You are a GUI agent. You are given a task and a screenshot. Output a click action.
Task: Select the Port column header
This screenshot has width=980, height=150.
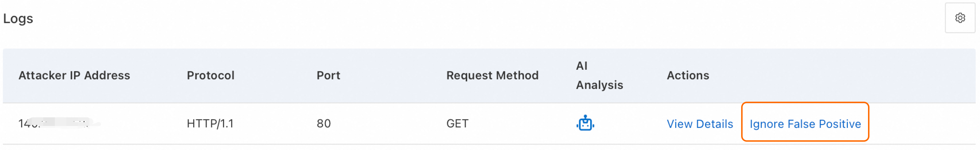point(328,75)
